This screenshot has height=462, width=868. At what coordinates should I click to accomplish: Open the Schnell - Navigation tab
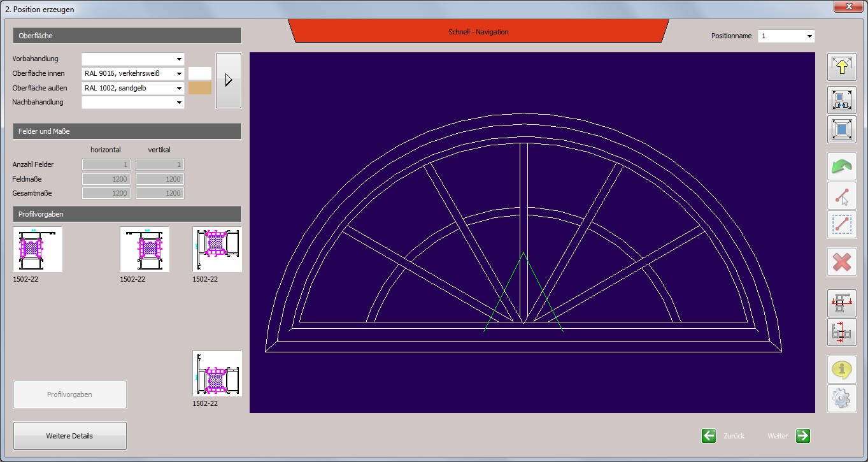pos(478,32)
